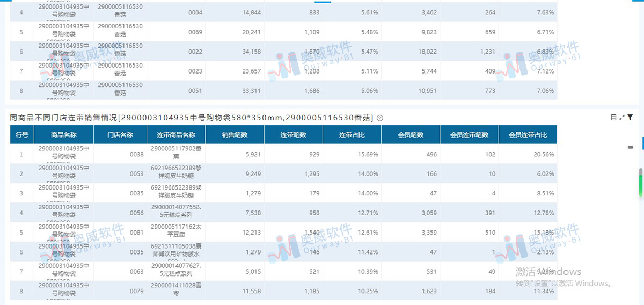Click 14,844 in the upper table
This screenshot has width=644, height=305.
tap(251, 12)
